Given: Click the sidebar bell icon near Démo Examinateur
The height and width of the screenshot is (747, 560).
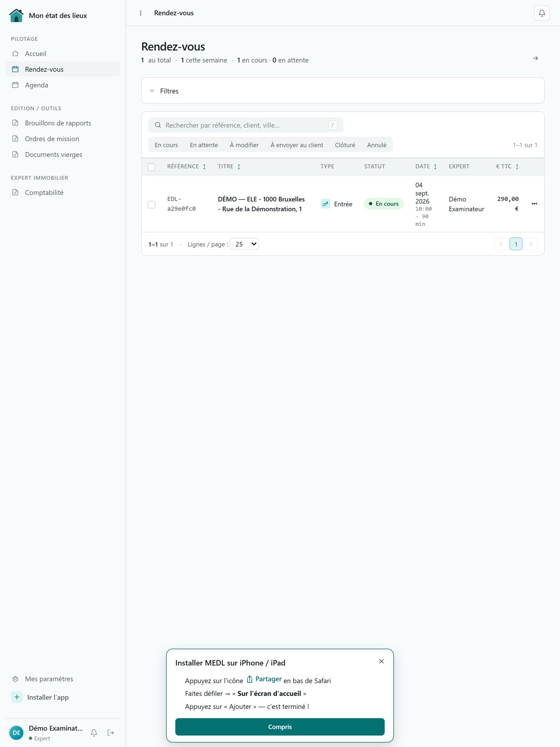Looking at the screenshot, I should click(94, 733).
